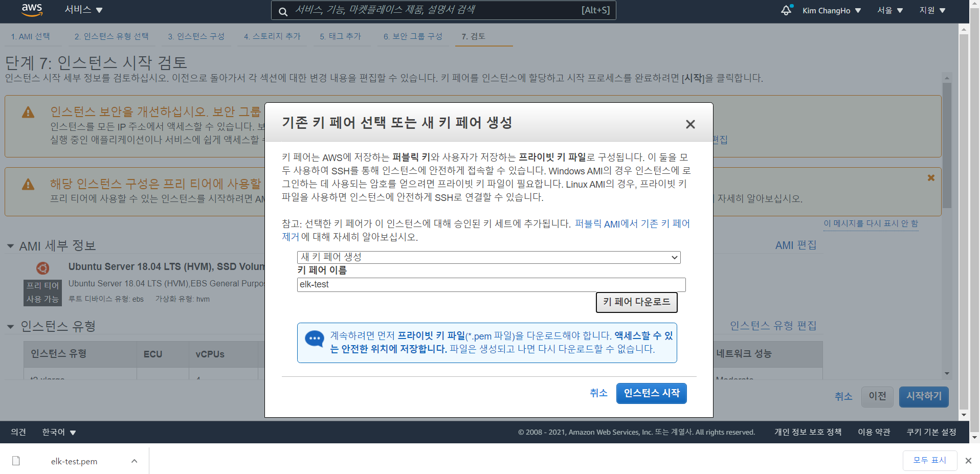Image resolution: width=980 pixels, height=474 pixels.
Task: Click the ECU column header
Action: coord(163,354)
